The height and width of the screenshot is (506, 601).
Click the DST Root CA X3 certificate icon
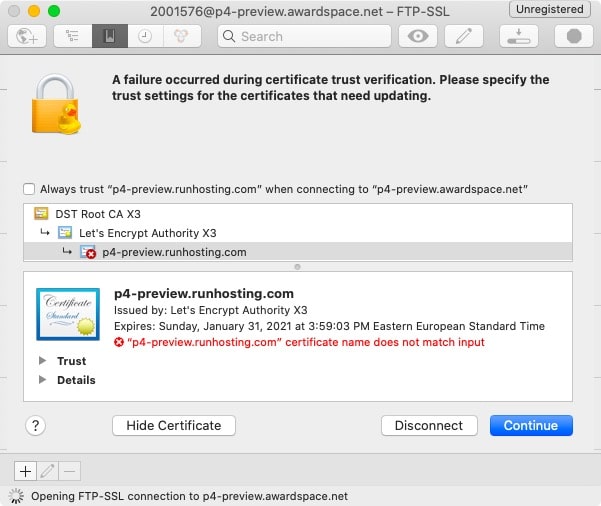coord(41,214)
